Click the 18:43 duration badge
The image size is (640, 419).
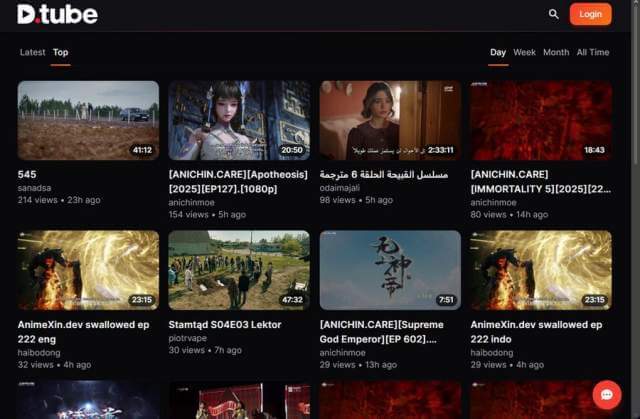click(594, 150)
